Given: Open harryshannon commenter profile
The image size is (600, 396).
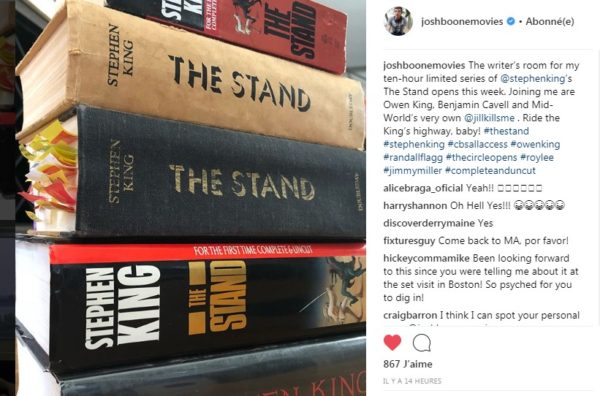Looking at the screenshot, I should (415, 205).
